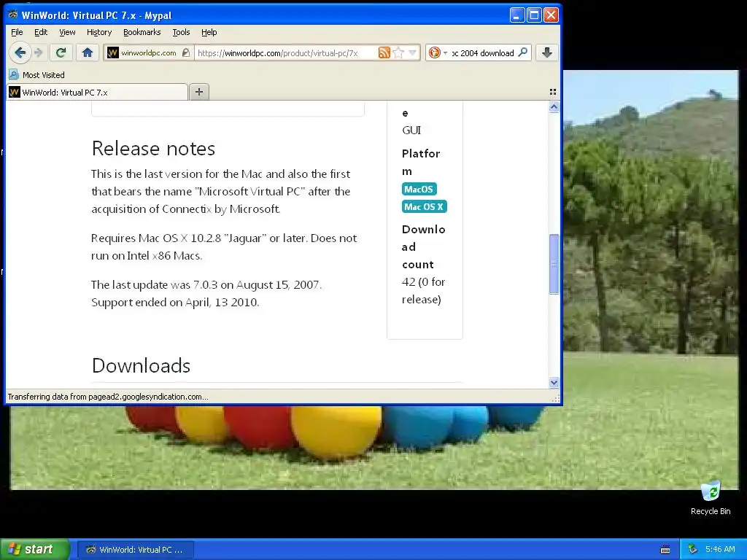The height and width of the screenshot is (560, 747).
Task: Click the 'Download count' sidebar label
Action: (423, 246)
